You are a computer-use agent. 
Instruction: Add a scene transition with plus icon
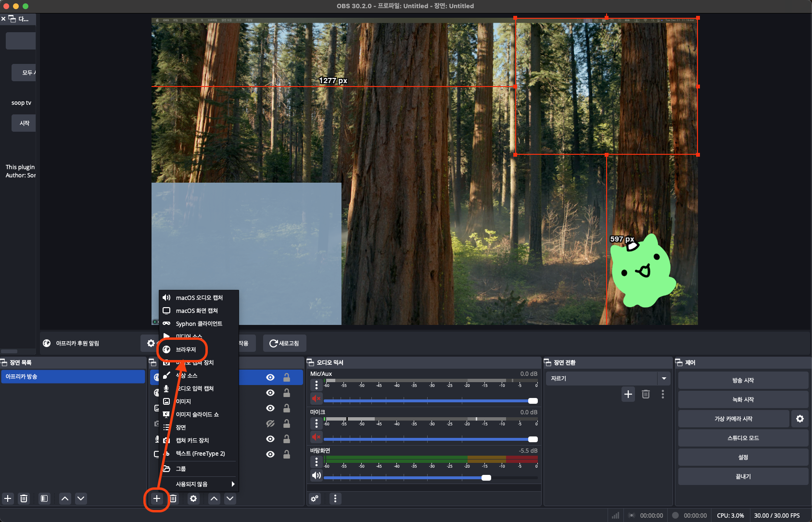pos(628,394)
